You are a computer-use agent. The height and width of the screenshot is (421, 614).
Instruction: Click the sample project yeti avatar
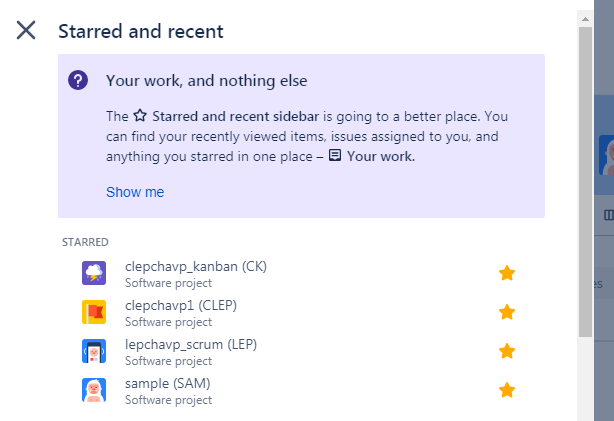pyautogui.click(x=94, y=390)
